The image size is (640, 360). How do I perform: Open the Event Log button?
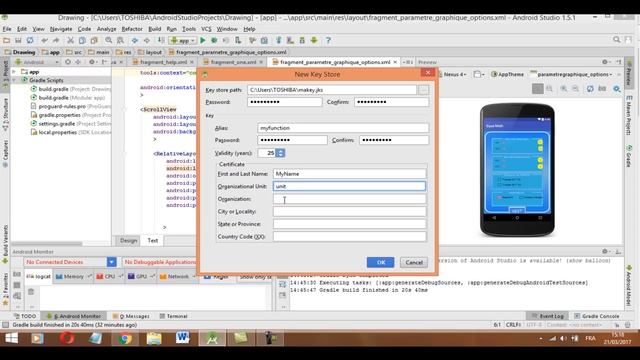click(547, 316)
